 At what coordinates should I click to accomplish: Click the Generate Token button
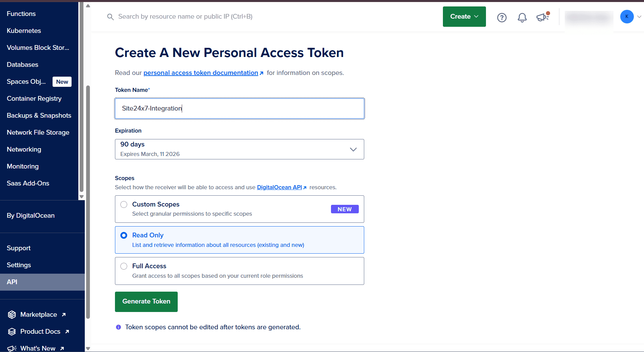[x=146, y=301]
